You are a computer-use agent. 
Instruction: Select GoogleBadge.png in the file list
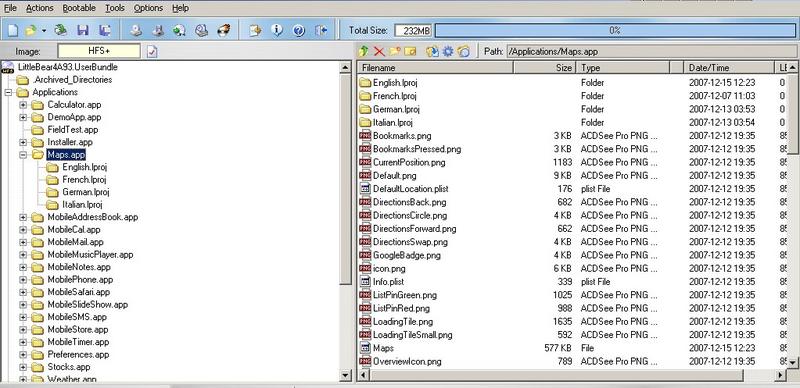(x=407, y=255)
